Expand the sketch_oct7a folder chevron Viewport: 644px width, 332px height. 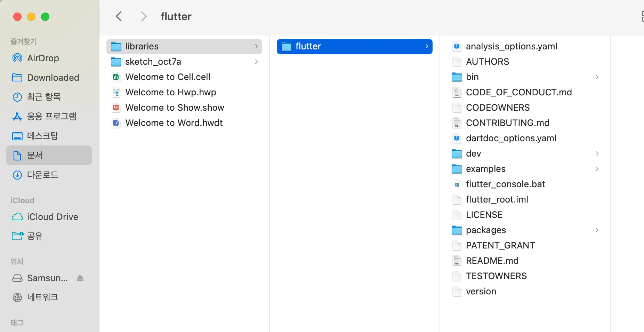pyautogui.click(x=256, y=62)
